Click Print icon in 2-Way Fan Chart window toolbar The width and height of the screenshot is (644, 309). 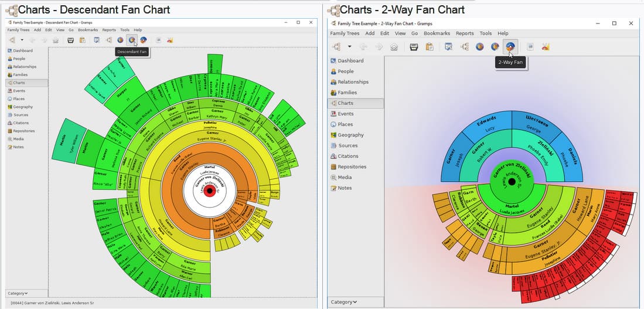coord(414,47)
